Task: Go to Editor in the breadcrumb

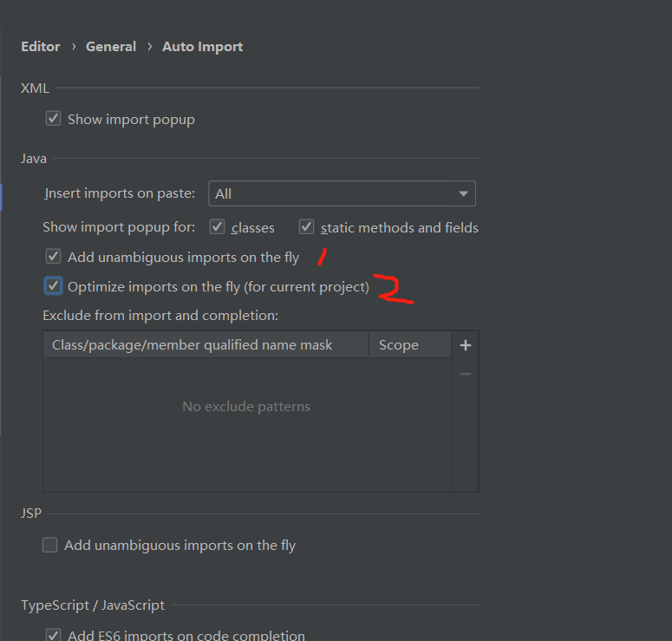Action: pos(41,47)
